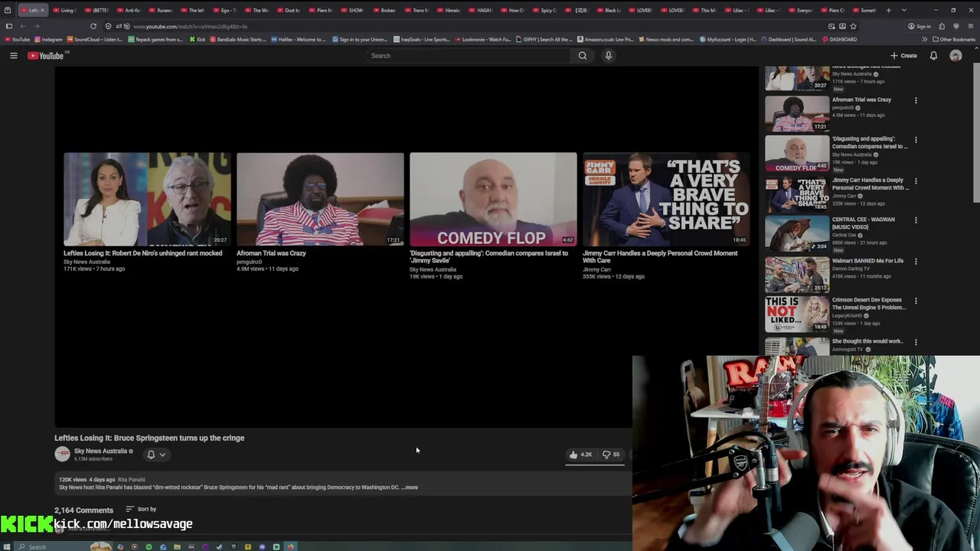Open the YouTube hamburger guide menu
The height and width of the screenshot is (551, 980).
coord(13,55)
